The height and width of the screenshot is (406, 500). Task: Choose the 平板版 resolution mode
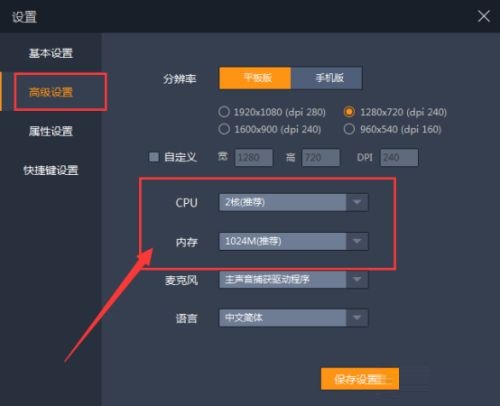[255, 78]
